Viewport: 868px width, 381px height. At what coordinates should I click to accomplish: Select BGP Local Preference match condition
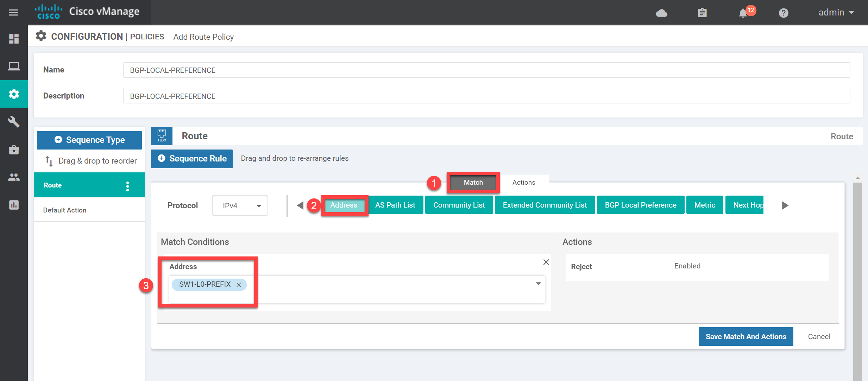tap(640, 205)
